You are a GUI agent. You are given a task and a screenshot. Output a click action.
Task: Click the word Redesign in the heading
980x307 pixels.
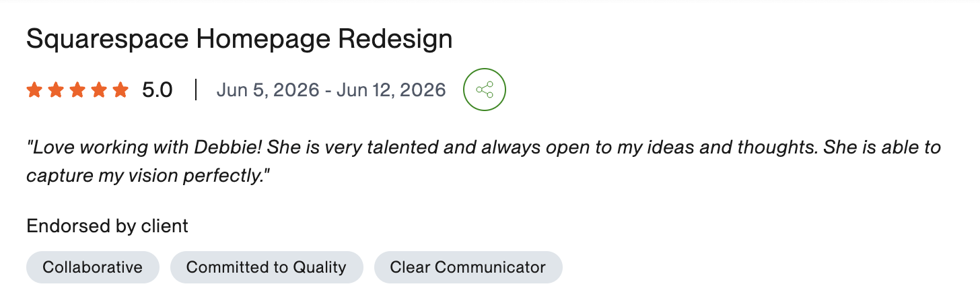point(395,40)
